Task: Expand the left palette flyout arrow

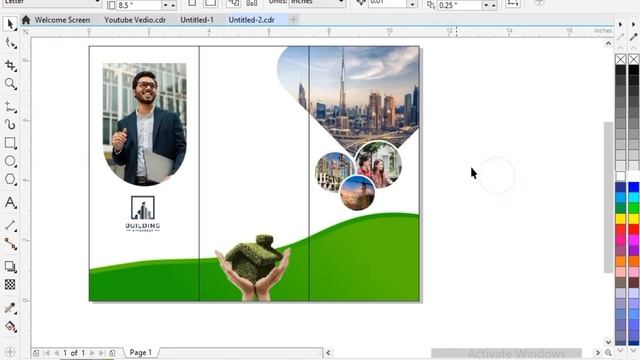Action: click(x=620, y=24)
